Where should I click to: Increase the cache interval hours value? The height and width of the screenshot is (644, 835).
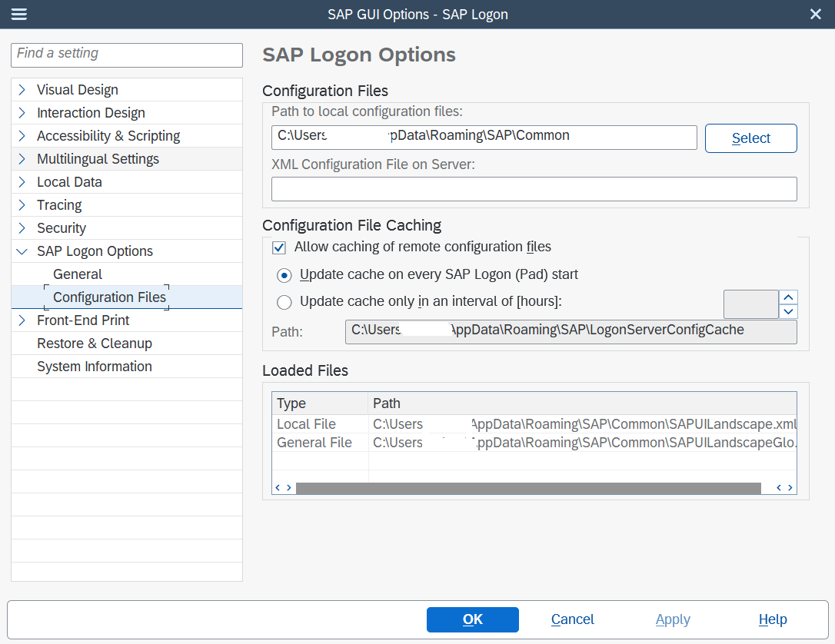click(789, 297)
